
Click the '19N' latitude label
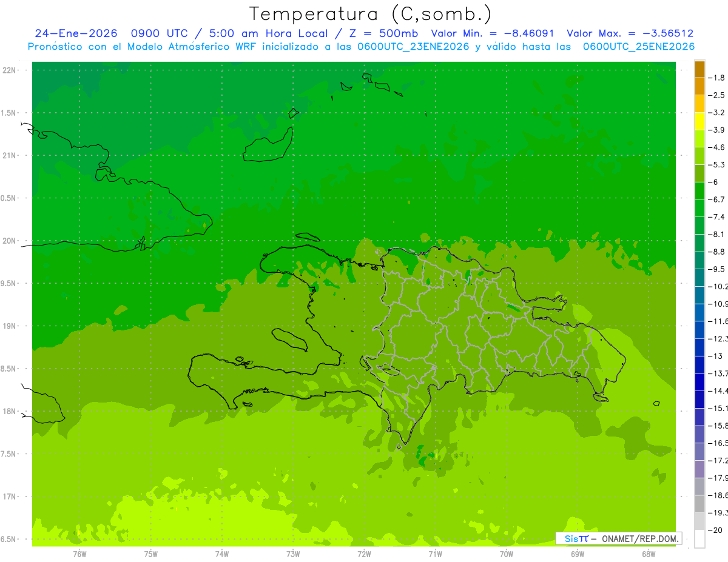click(10, 326)
